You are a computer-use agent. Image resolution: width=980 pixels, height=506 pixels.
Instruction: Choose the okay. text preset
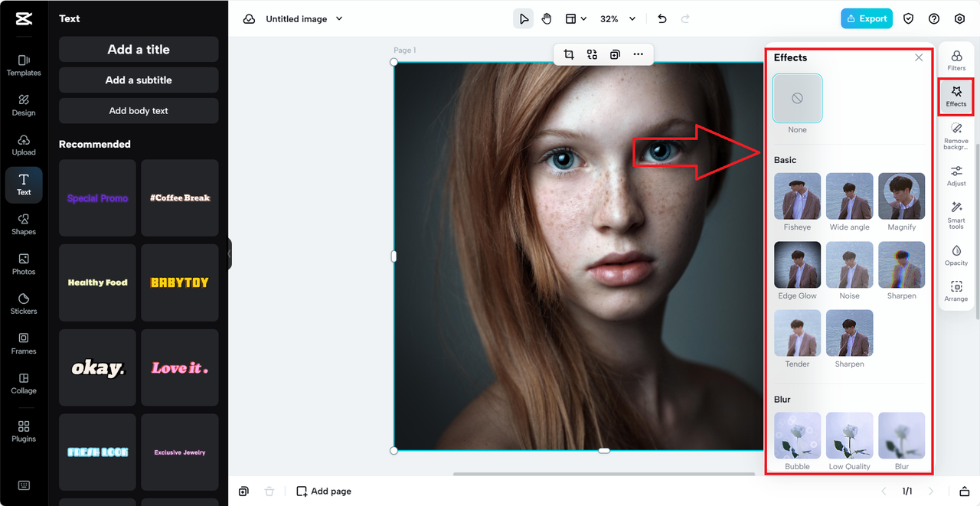(x=97, y=367)
